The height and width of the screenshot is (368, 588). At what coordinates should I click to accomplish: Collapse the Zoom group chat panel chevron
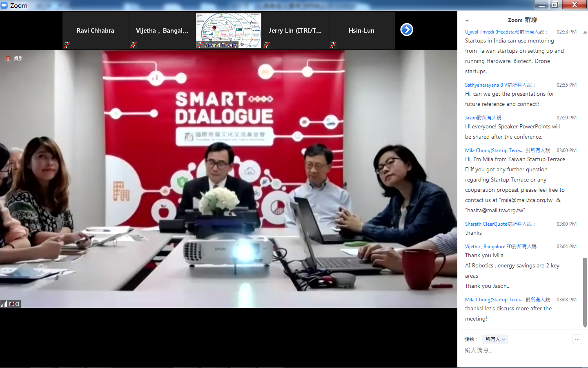(x=467, y=20)
